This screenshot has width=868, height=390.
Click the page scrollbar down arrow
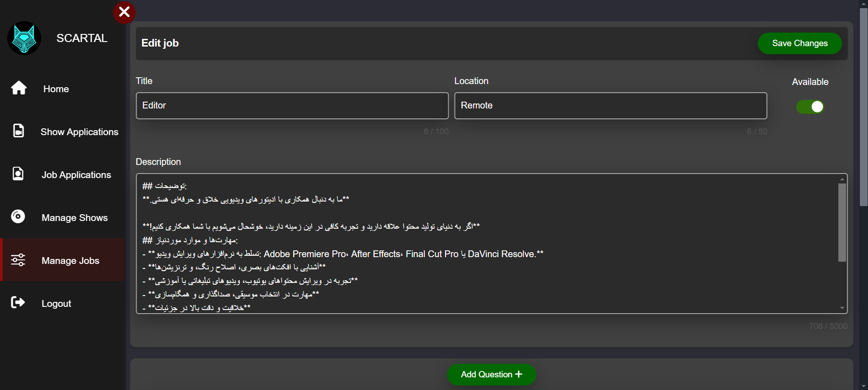click(x=863, y=386)
